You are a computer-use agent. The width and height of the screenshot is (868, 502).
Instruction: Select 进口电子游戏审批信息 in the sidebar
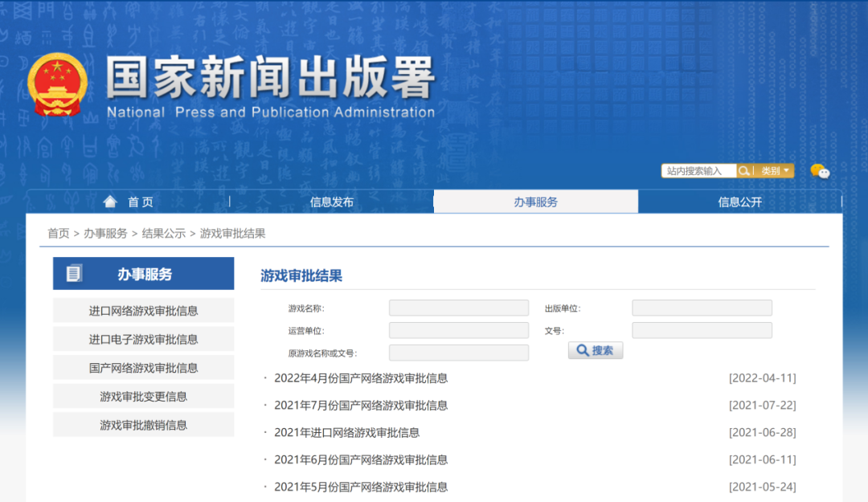tap(143, 339)
